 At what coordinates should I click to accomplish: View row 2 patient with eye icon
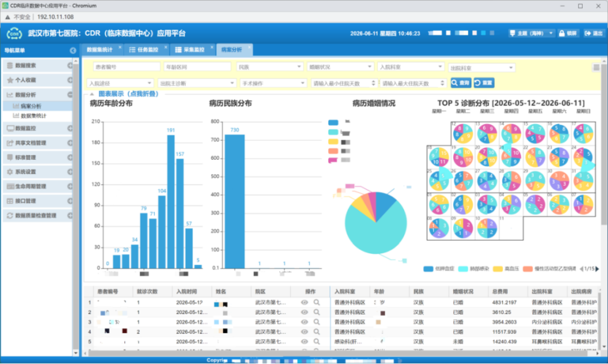pyautogui.click(x=305, y=312)
